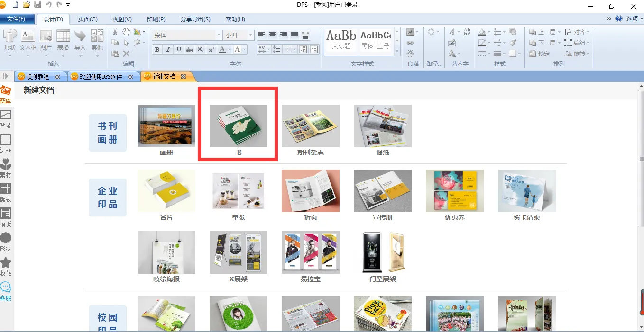This screenshot has width=644, height=332.
Task: Open font color dropdown arrow
Action: point(229,49)
